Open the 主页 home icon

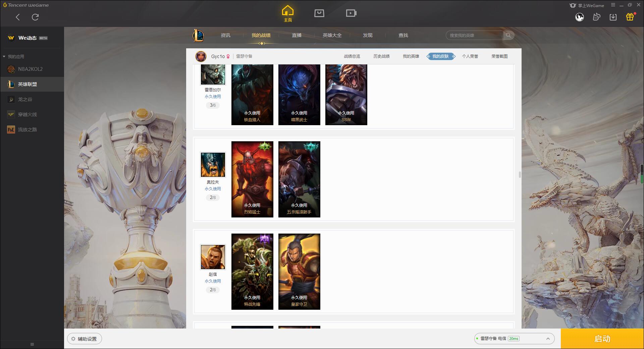[x=288, y=14]
